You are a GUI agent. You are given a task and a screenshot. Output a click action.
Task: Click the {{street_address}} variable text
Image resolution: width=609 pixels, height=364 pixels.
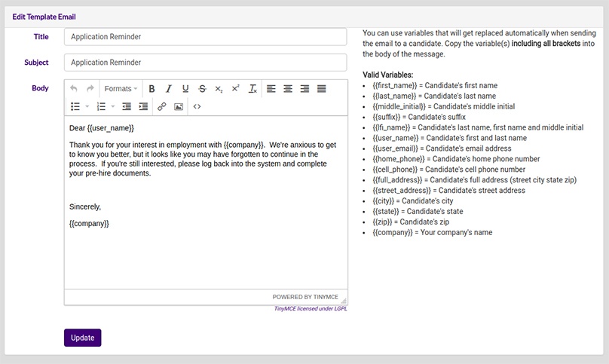tap(402, 191)
